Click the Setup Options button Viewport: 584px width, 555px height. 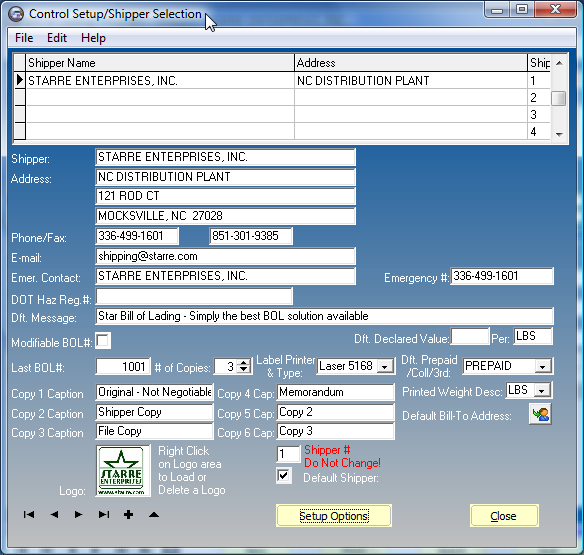point(334,516)
